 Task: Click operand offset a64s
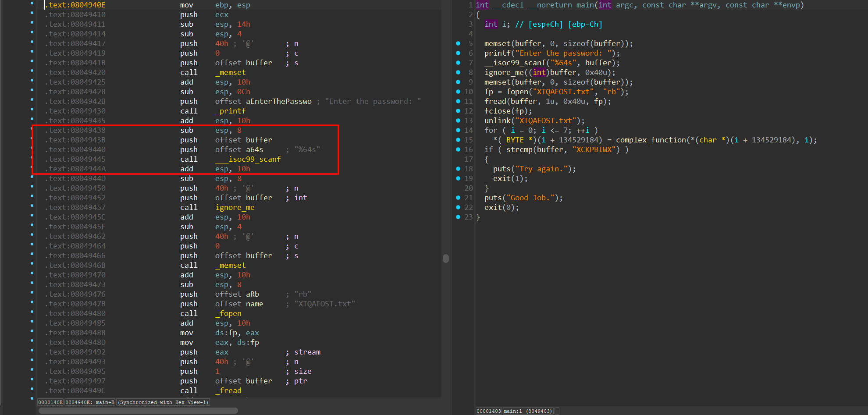click(239, 149)
